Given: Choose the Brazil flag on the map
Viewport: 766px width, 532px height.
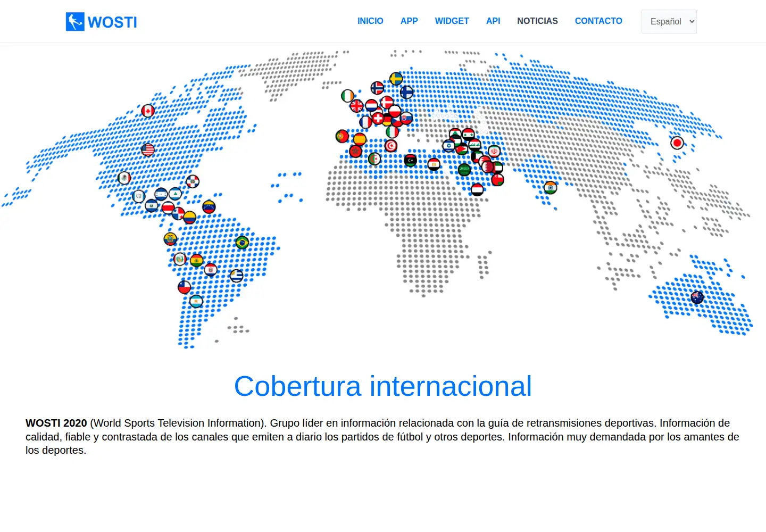Looking at the screenshot, I should (242, 243).
